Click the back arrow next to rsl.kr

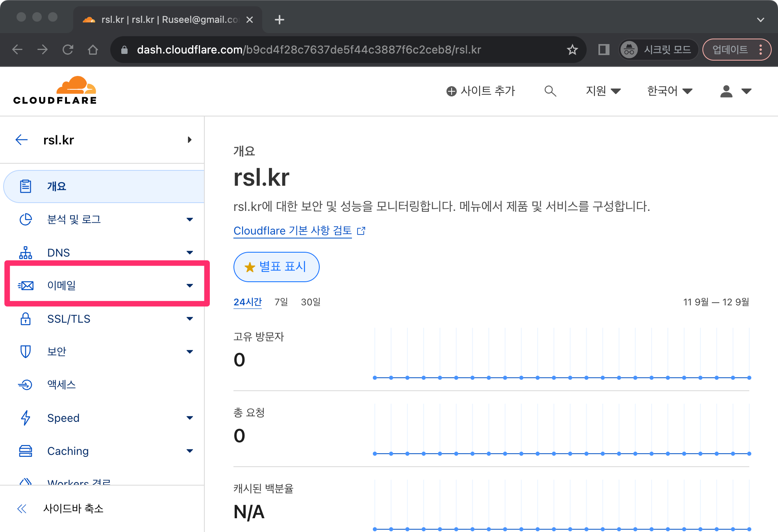click(x=22, y=140)
